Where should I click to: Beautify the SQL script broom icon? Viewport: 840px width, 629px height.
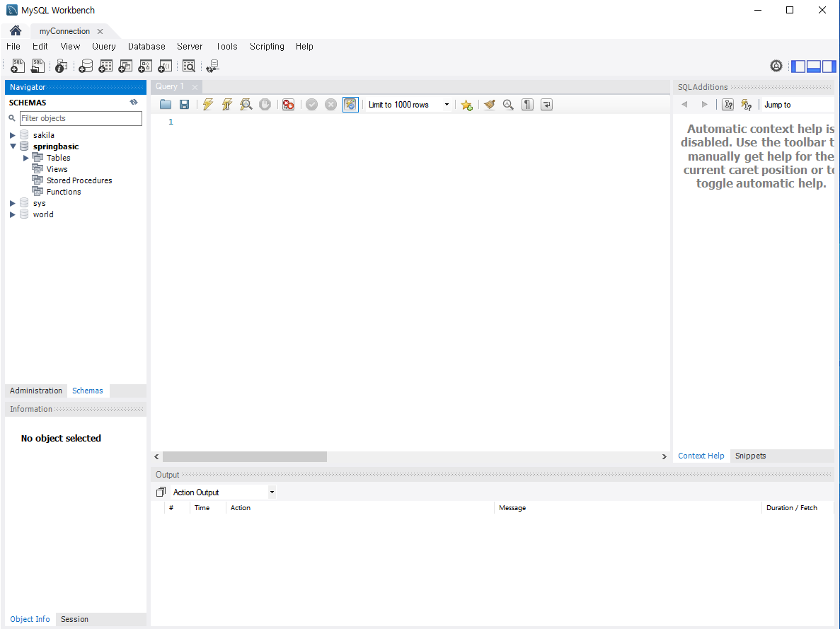pyautogui.click(x=489, y=105)
